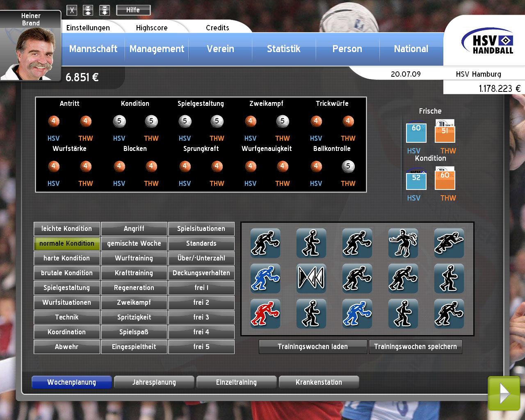Open the Mannschaft menu
The width and height of the screenshot is (525, 420).
(x=93, y=49)
